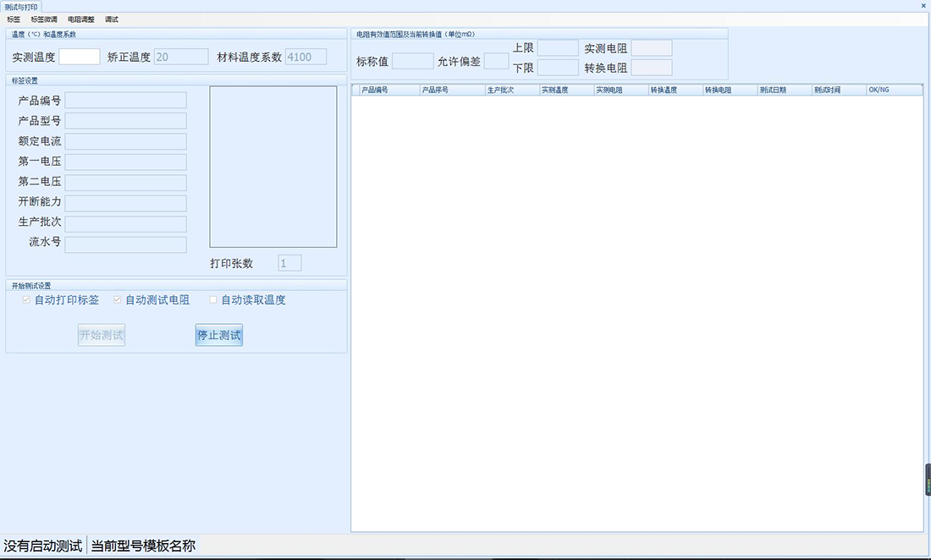931x560 pixels.
Task: Click the 开始测试 button
Action: click(102, 336)
